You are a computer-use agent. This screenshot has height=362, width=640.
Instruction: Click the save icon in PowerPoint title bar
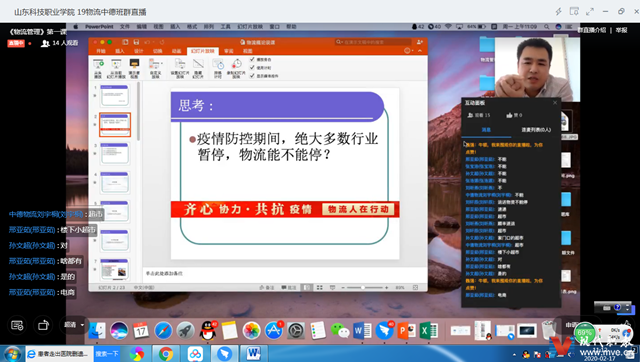tap(136, 42)
